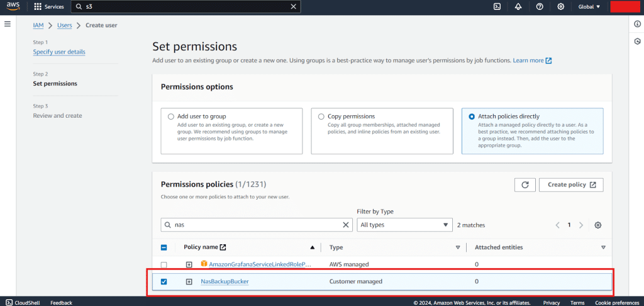Open CloudShell in the footer

pyautogui.click(x=23, y=303)
